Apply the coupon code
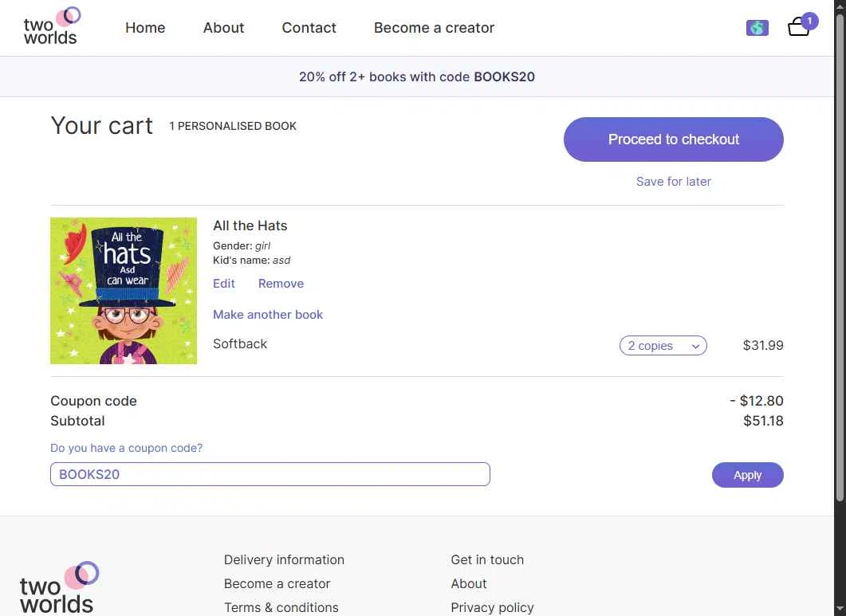 click(747, 475)
